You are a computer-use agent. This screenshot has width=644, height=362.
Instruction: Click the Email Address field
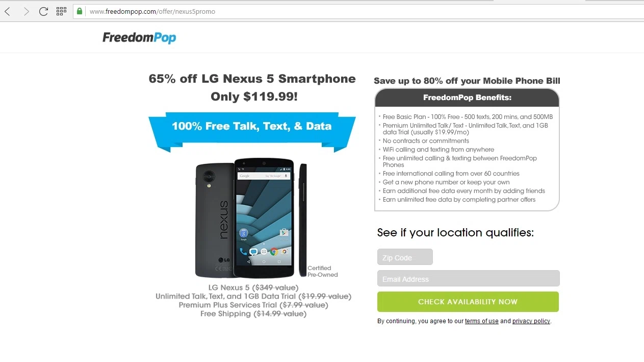pos(468,278)
